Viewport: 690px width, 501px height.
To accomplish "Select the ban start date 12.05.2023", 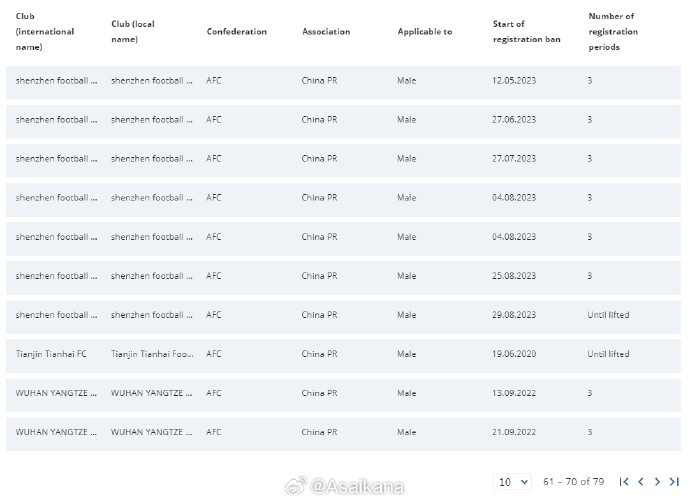I will (514, 80).
